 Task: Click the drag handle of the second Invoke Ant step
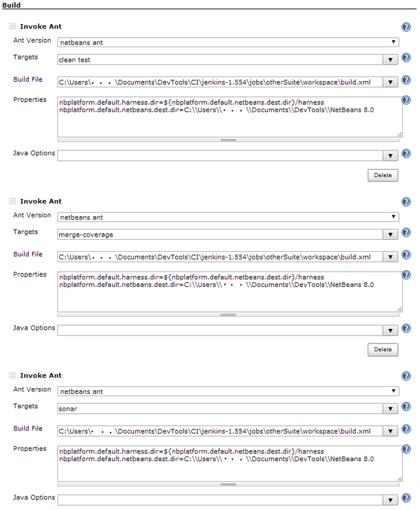pyautogui.click(x=12, y=201)
